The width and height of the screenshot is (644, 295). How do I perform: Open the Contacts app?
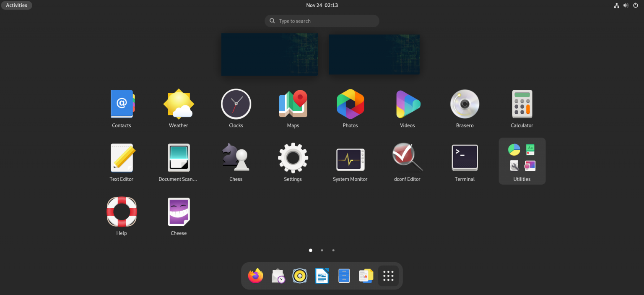[x=122, y=104]
